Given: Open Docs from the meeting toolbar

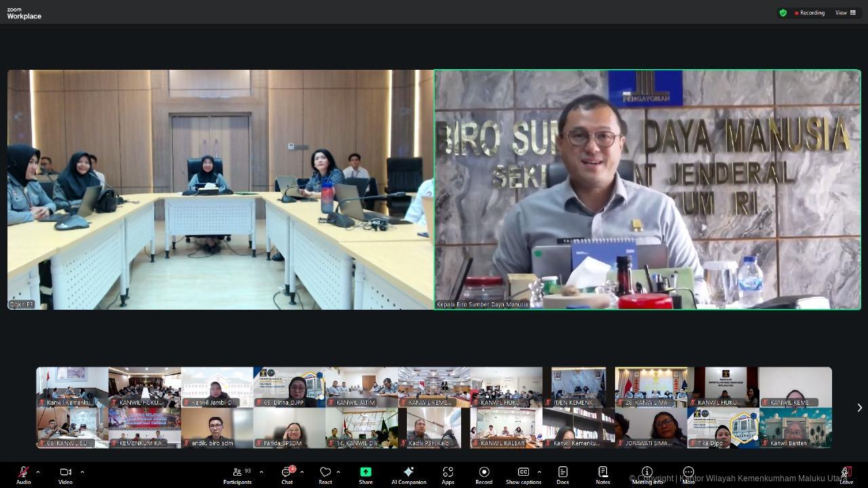Looking at the screenshot, I should coord(562,472).
